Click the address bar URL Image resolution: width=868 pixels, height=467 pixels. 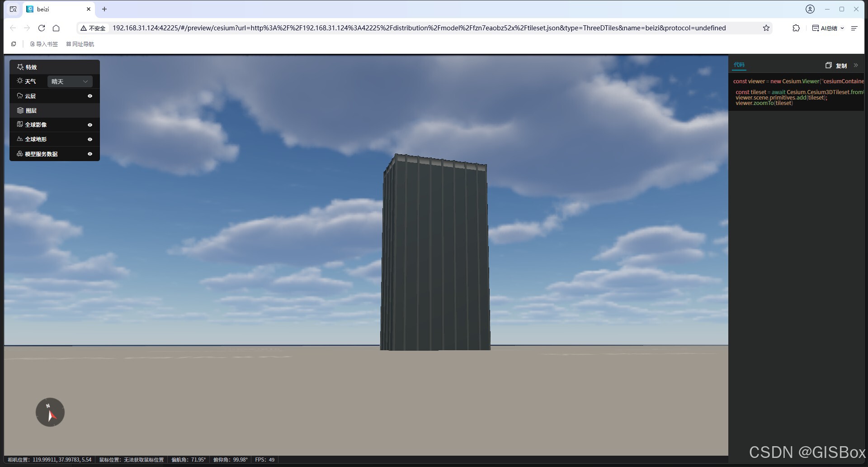(x=419, y=28)
